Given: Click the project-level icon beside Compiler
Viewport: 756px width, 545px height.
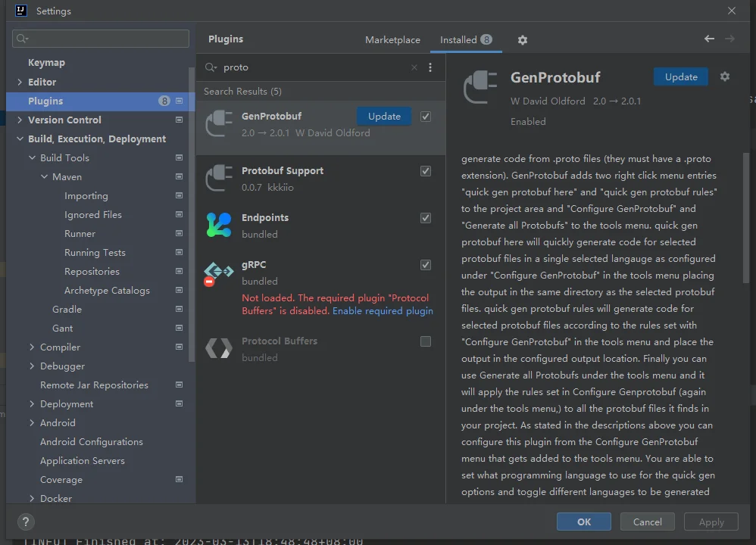Looking at the screenshot, I should coord(179,347).
